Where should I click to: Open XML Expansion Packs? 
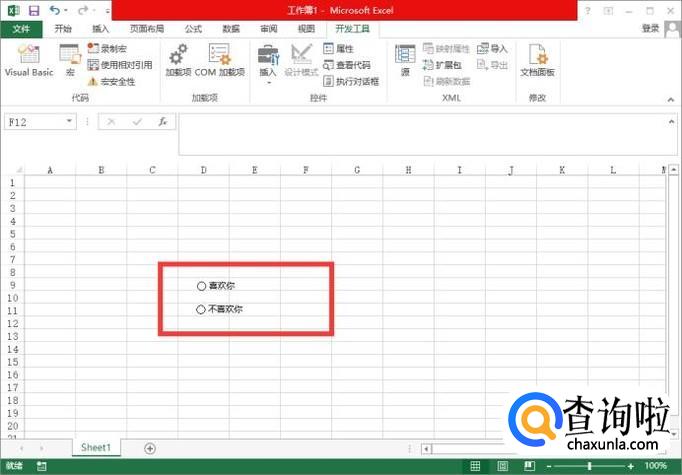click(x=442, y=65)
